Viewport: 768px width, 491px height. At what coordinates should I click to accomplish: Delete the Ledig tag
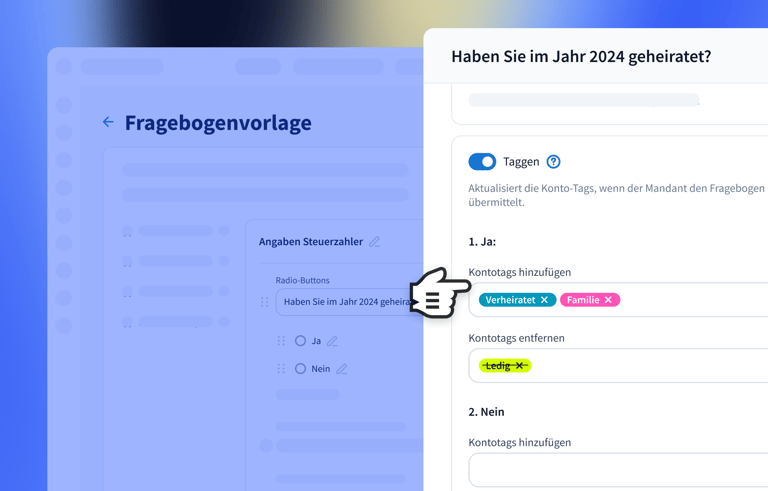pos(520,366)
